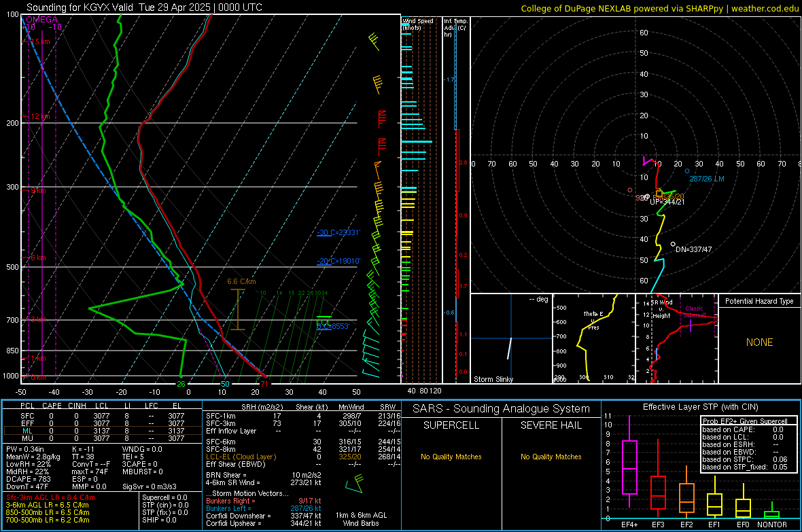Screen dimensions: 802x532
Task: Click the 'Eff Shear (EBWD)' row label
Action: [x=236, y=465]
